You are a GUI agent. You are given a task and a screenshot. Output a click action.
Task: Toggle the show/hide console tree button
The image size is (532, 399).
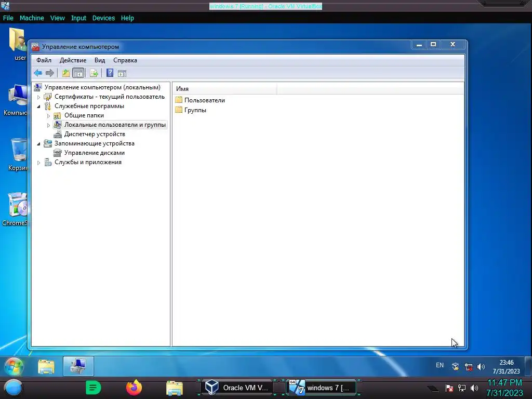pos(78,73)
